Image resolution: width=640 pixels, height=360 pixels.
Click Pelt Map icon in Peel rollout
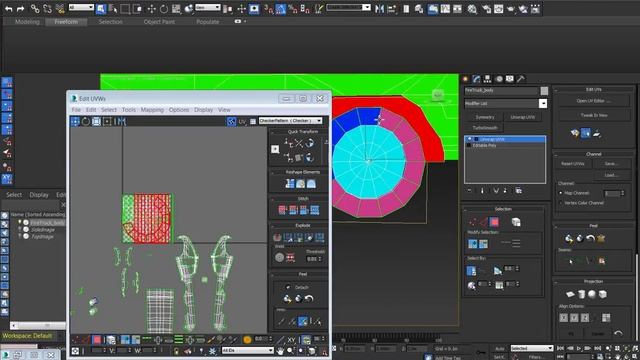tap(601, 238)
